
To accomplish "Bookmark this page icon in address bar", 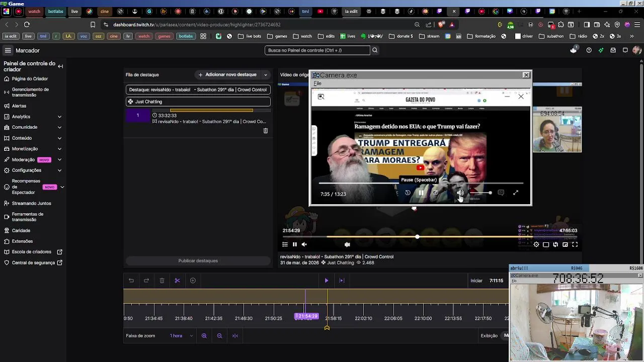I will click(x=93, y=24).
